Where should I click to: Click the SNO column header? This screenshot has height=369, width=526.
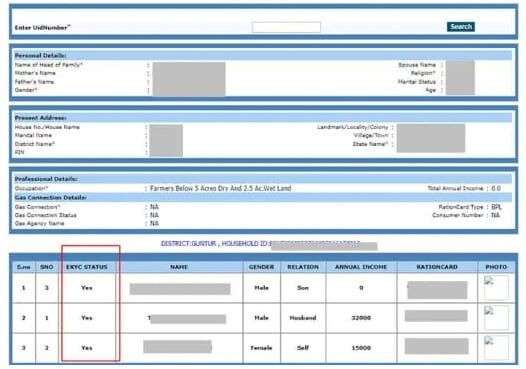tap(47, 267)
